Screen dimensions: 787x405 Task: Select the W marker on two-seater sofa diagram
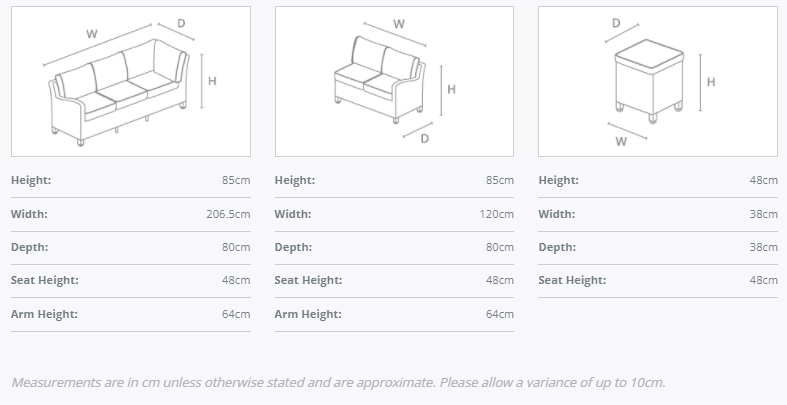(x=399, y=24)
